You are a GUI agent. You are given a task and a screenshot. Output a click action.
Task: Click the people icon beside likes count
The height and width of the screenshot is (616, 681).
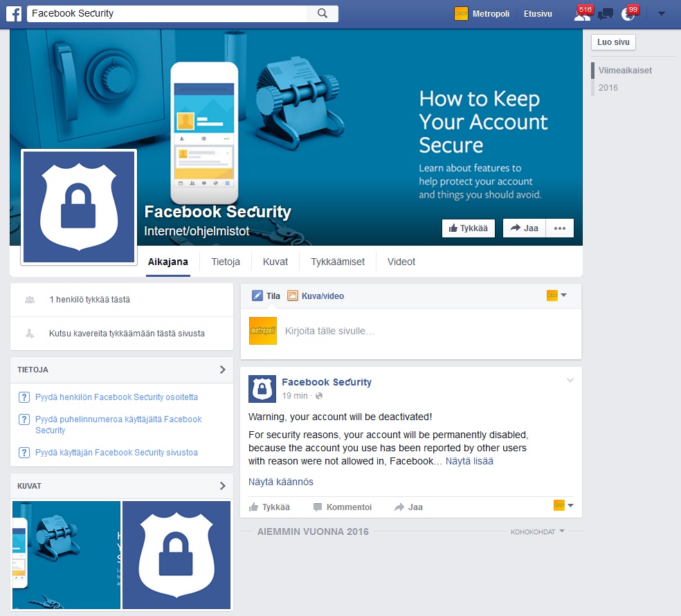[30, 299]
